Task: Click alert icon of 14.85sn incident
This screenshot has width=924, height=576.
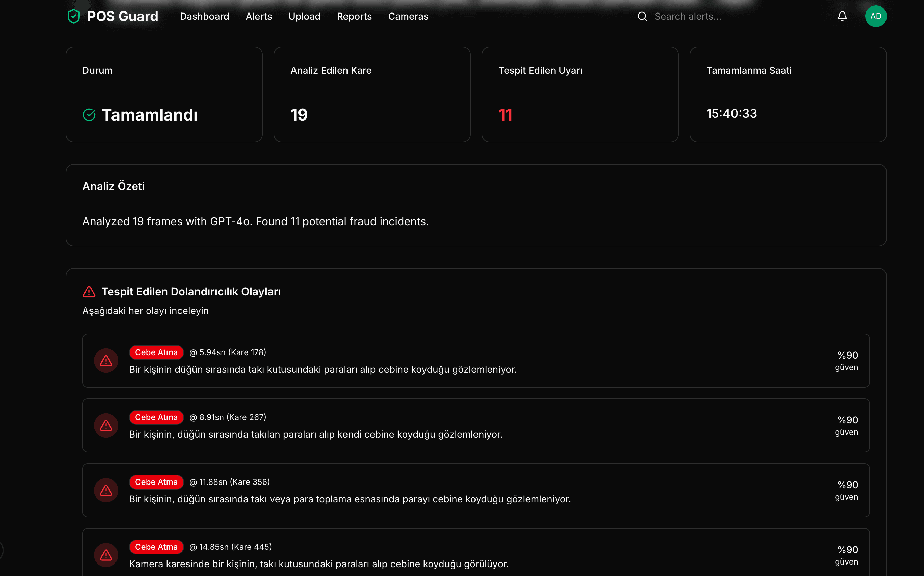Action: pos(106,555)
